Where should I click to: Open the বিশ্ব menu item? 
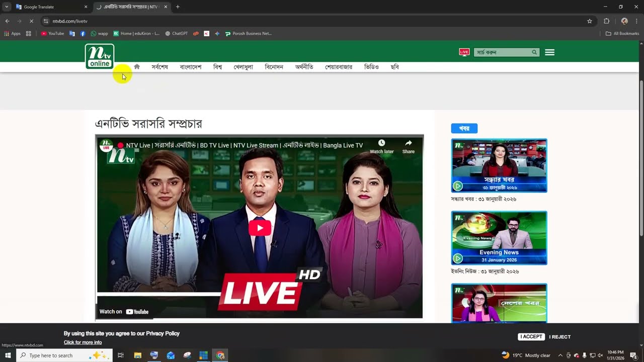[x=218, y=67]
